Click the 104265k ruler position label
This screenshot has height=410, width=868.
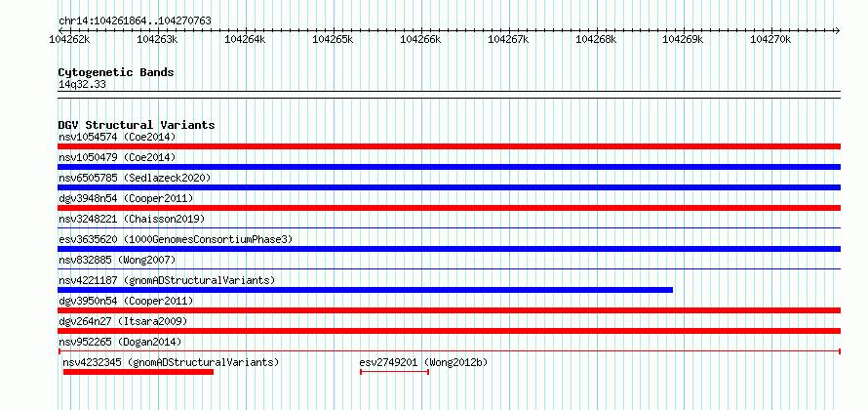pos(333,39)
